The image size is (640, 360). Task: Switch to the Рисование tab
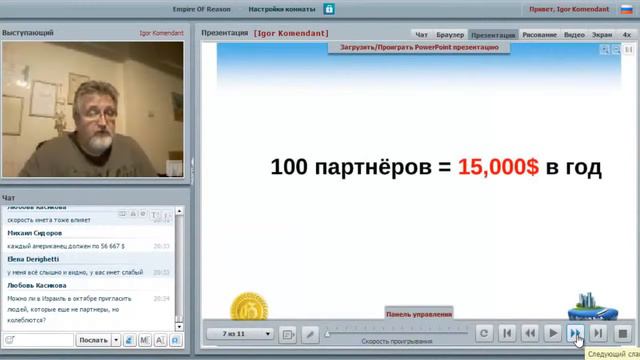coord(539,35)
